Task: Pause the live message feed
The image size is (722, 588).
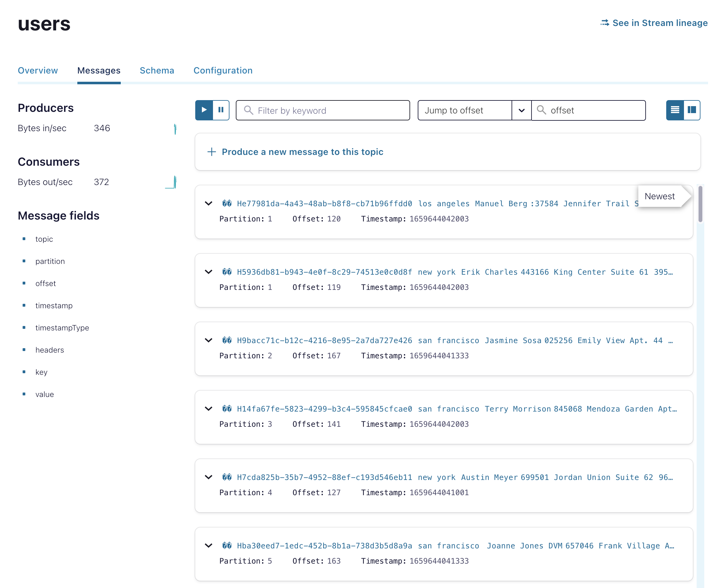Action: pyautogui.click(x=221, y=110)
